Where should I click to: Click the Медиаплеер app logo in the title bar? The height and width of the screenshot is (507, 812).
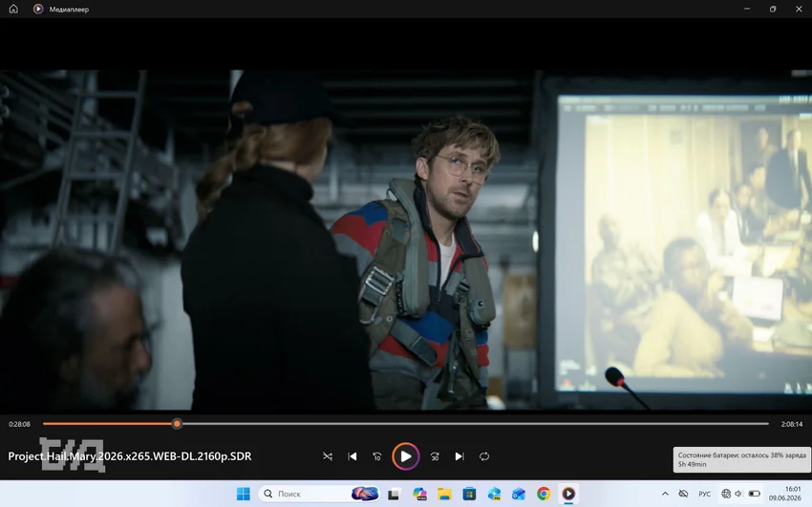point(38,9)
